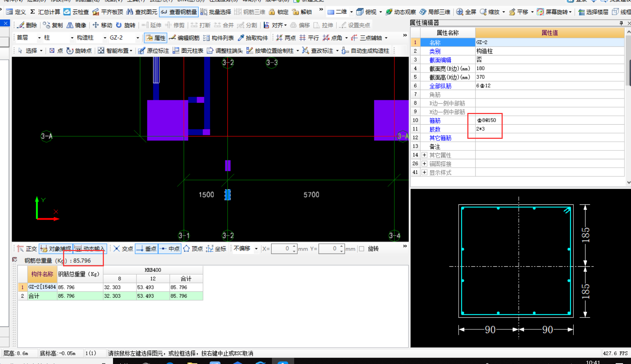This screenshot has height=364, width=631.
Task: Click 平齐板顶 align slab top
Action: 108,12
